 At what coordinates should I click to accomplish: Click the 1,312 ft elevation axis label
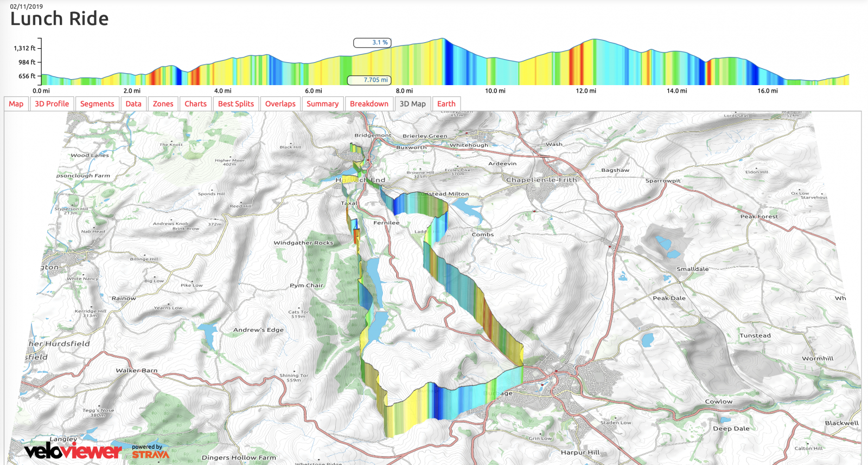coord(25,48)
